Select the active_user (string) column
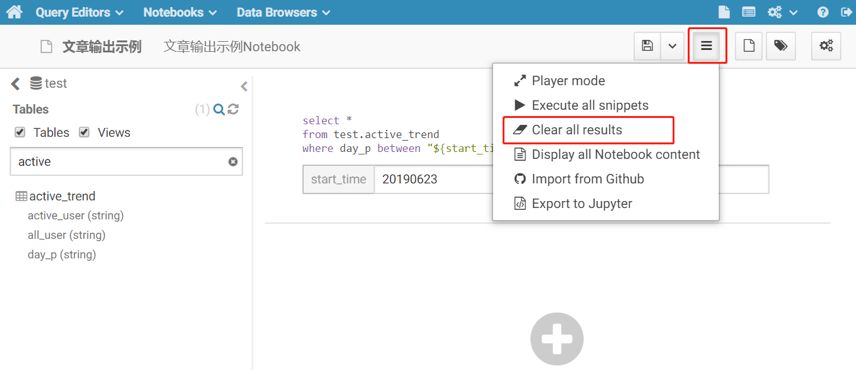 pos(76,216)
